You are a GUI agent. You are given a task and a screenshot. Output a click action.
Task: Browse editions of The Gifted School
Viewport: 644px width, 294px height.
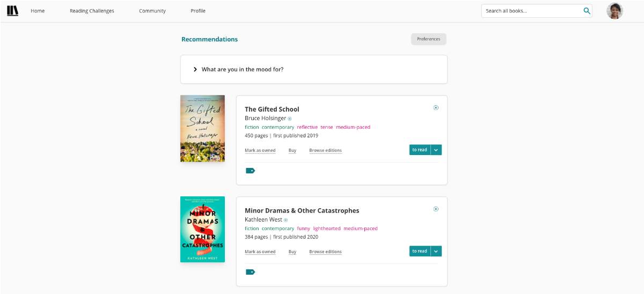pos(326,150)
